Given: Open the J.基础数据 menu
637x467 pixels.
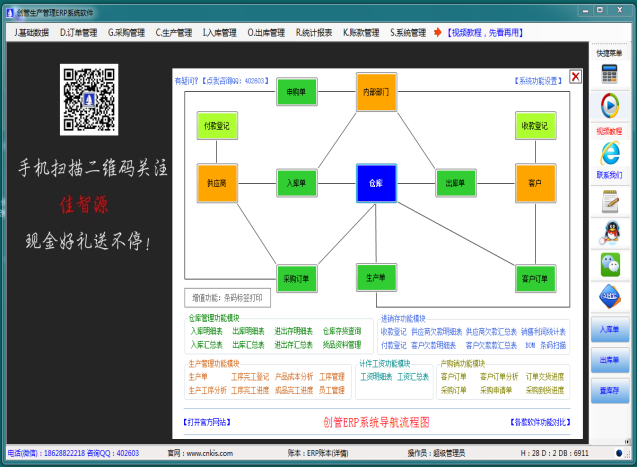Looking at the screenshot, I should click(x=31, y=32).
